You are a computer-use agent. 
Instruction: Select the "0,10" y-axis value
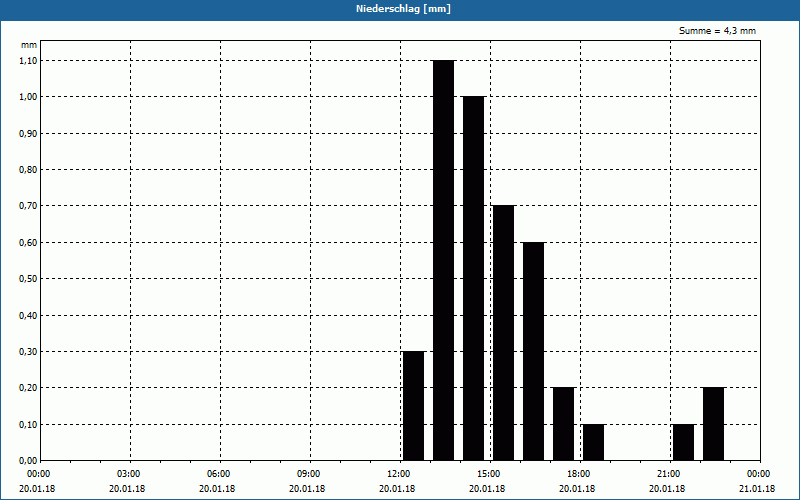(x=28, y=425)
